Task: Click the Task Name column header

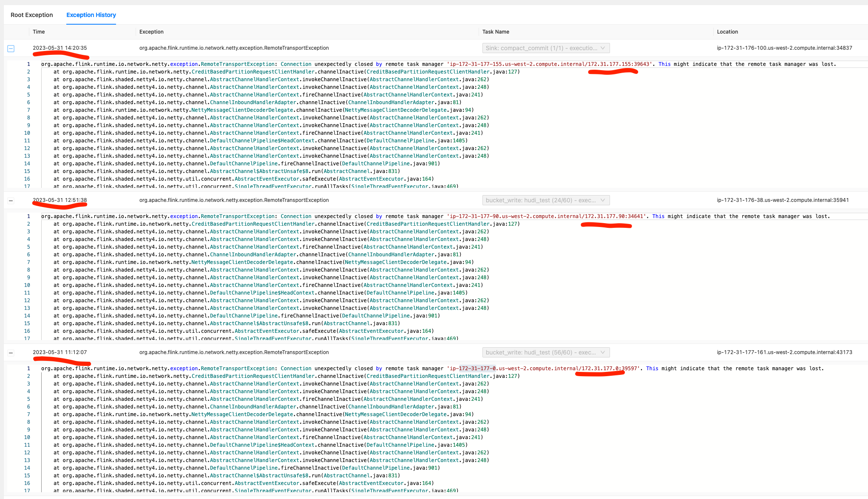Action: click(496, 32)
